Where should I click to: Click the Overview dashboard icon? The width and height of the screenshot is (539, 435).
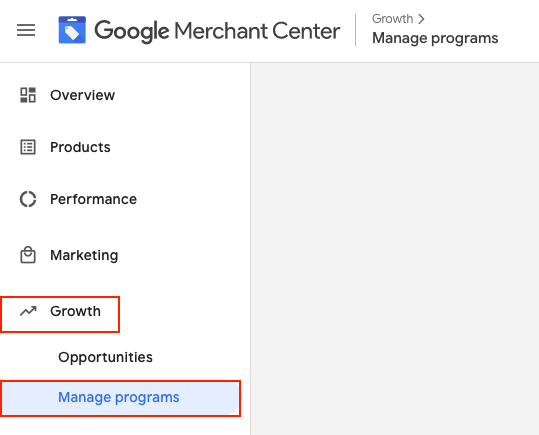pos(28,95)
